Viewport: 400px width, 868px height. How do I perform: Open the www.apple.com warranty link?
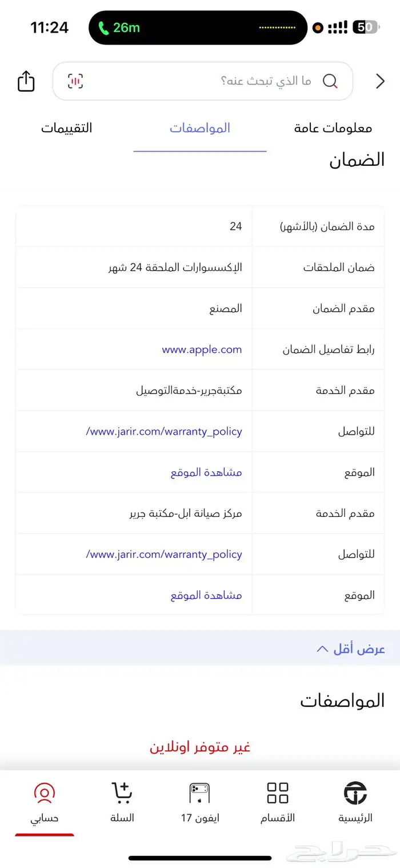click(x=201, y=349)
